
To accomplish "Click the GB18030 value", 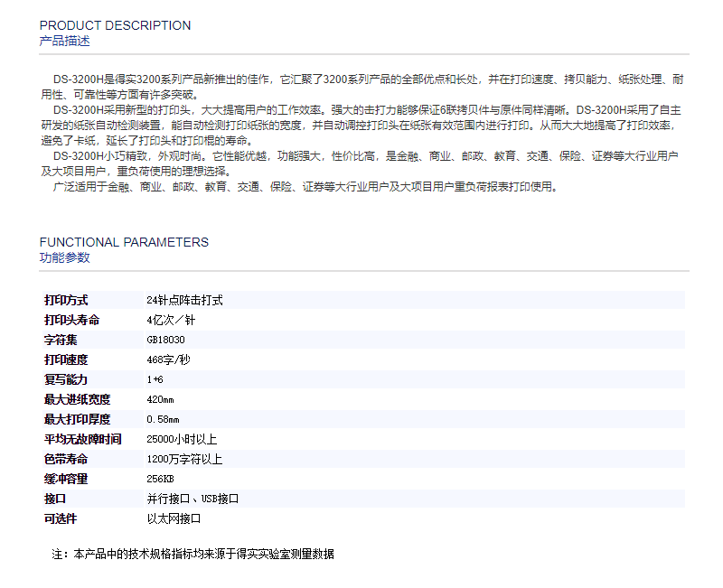I will (x=165, y=341).
